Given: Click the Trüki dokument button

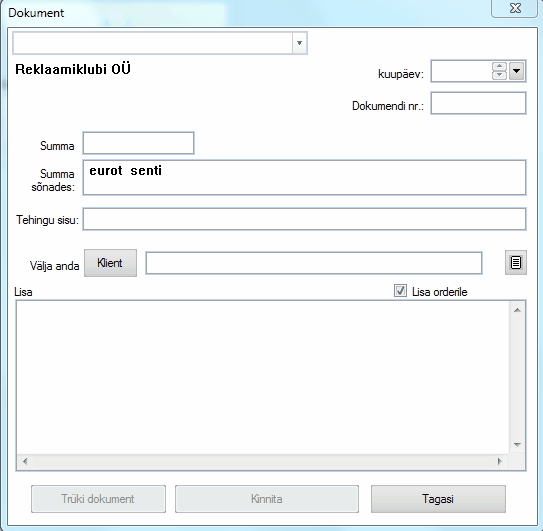Looking at the screenshot, I should click(98, 499).
